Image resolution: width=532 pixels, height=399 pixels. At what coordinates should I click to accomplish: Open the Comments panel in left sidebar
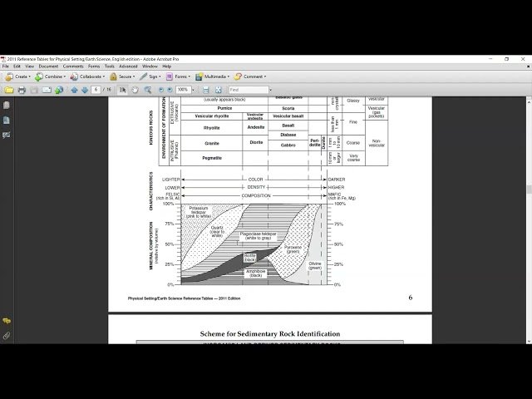[x=6, y=321]
